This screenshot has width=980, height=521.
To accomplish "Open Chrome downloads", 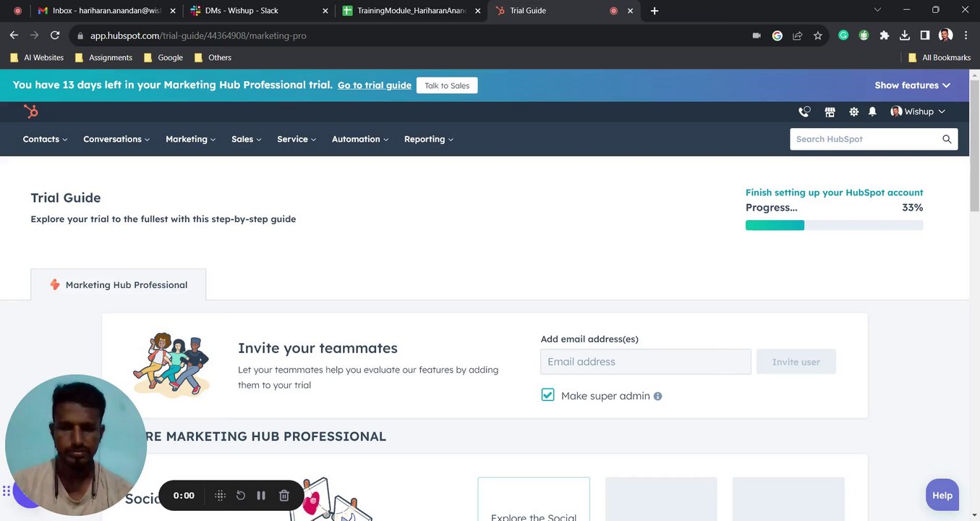I will (x=904, y=35).
